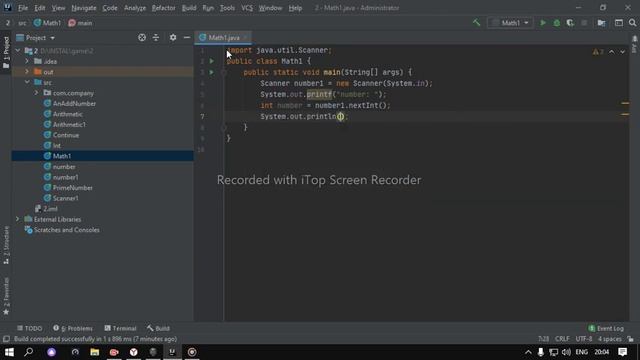The image size is (640, 360).
Task: Click the Search Everywhere magnifier icon
Action: [632, 23]
